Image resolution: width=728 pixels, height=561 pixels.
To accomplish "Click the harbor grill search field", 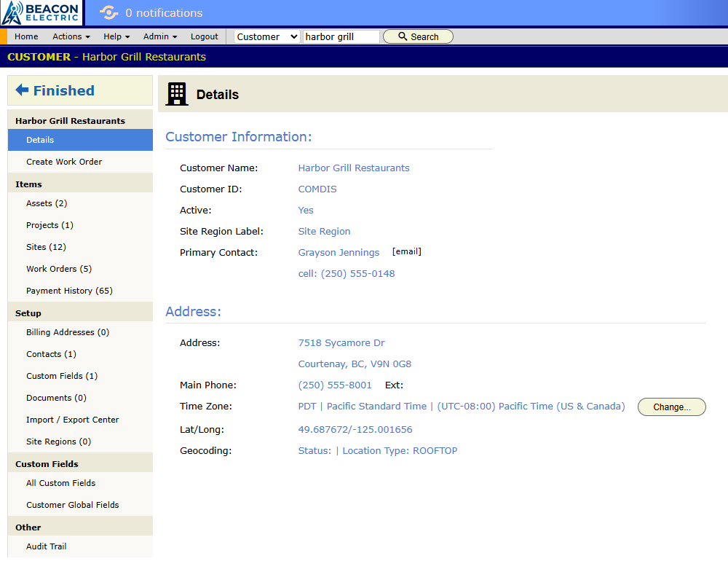I will pyautogui.click(x=341, y=36).
